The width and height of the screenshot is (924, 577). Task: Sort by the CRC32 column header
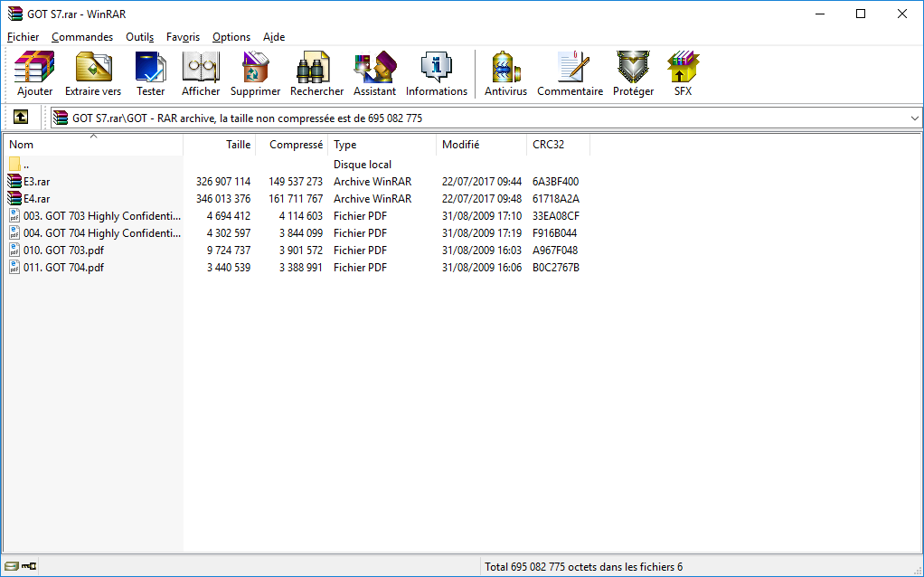click(558, 145)
